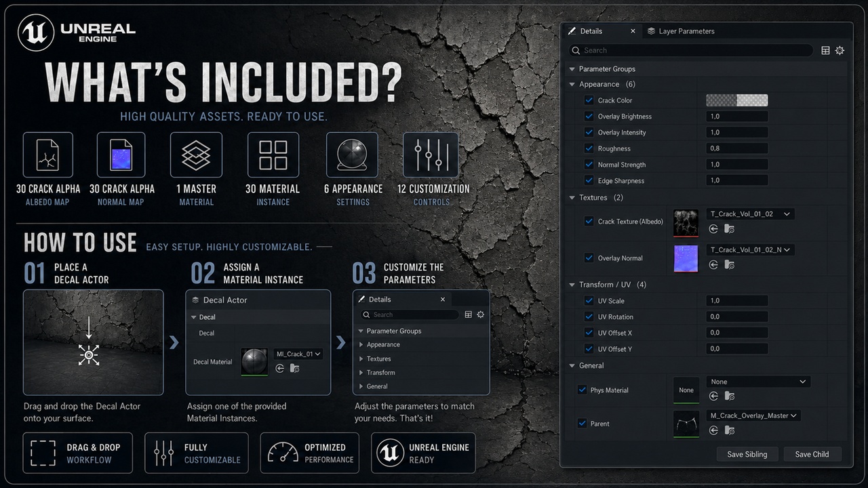Browse to Phys Material asset in content browser
This screenshot has width=868, height=488.
pos(730,396)
